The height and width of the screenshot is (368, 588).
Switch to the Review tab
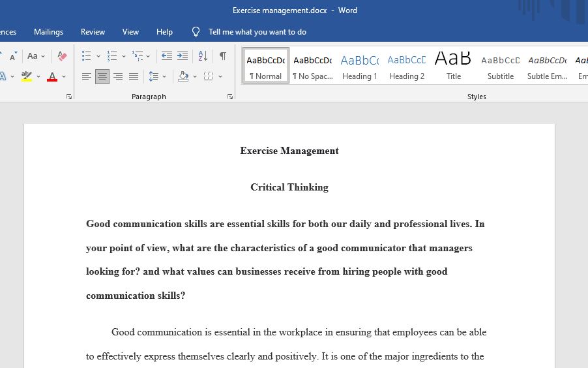[x=93, y=32]
